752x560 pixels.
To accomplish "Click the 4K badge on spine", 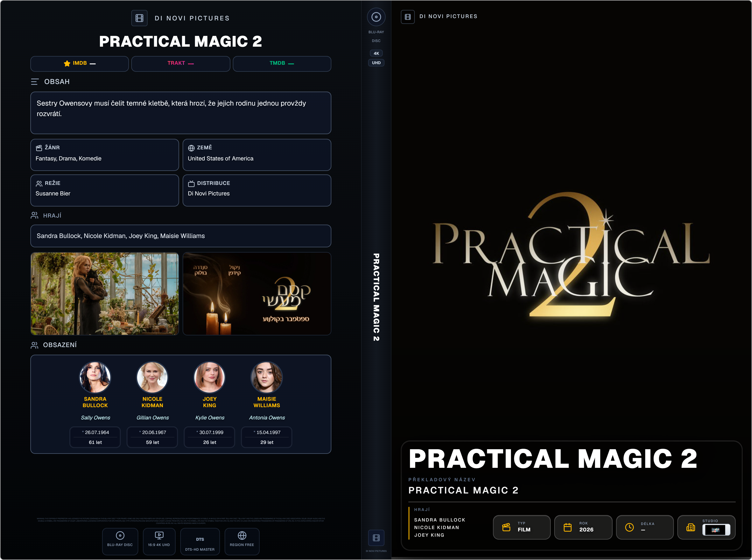I will click(376, 53).
